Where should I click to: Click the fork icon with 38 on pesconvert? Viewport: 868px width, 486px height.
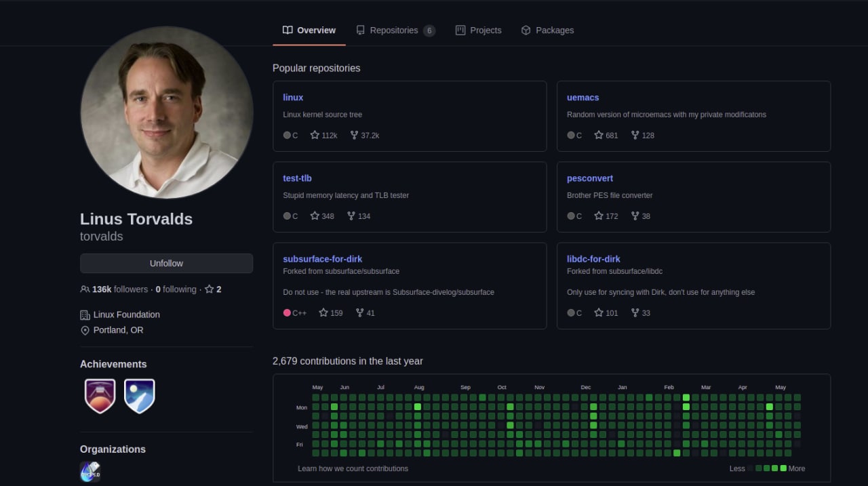point(635,216)
